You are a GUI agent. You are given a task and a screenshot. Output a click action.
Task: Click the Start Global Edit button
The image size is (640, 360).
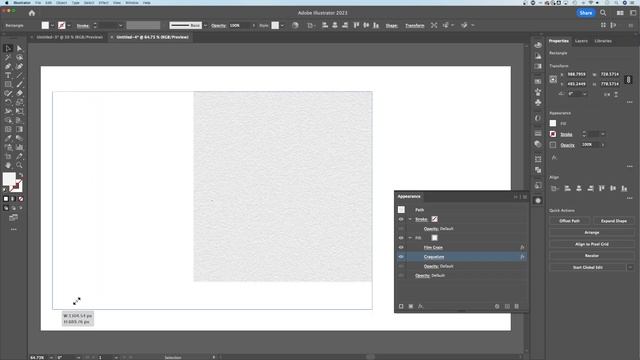[588, 267]
